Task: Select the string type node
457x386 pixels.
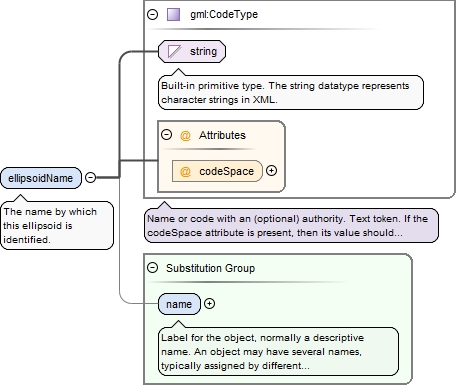Action: (x=192, y=51)
